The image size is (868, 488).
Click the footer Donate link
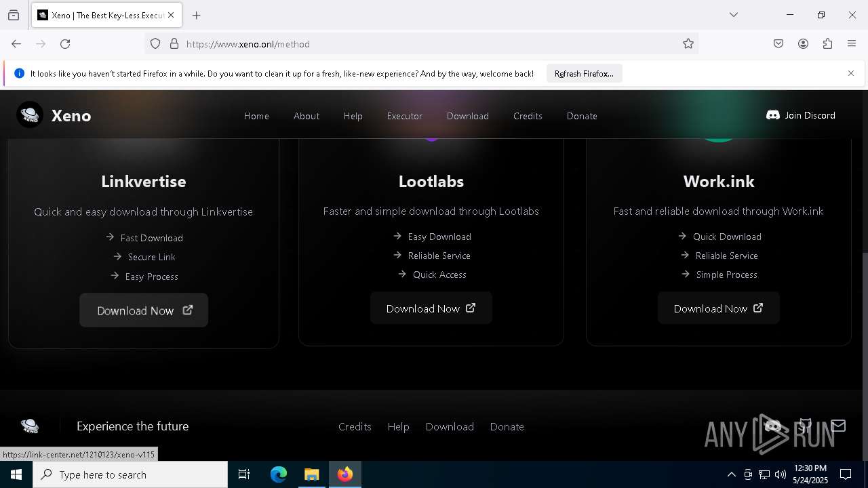[x=507, y=426]
